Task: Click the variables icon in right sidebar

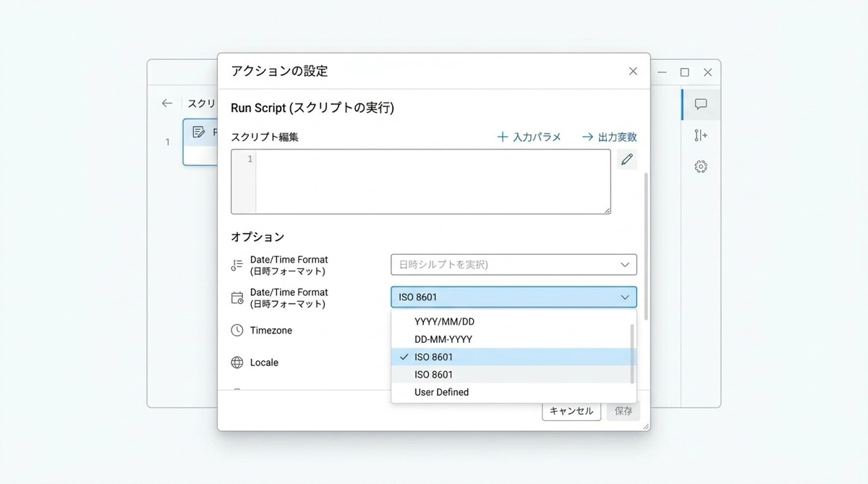Action: (x=700, y=135)
